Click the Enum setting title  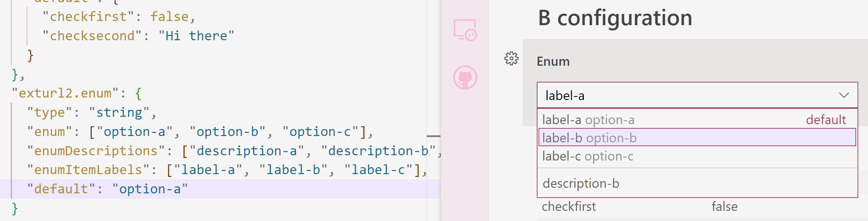pyautogui.click(x=553, y=62)
